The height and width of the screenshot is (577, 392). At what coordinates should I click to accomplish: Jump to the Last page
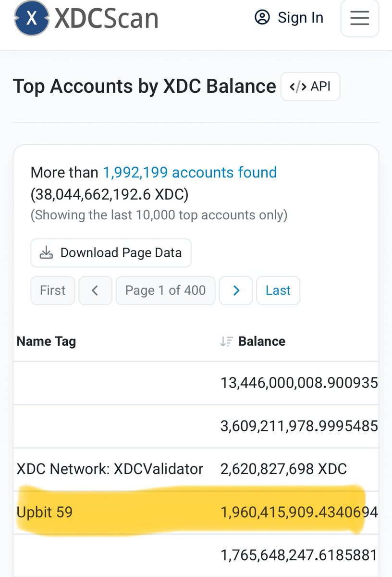pyautogui.click(x=278, y=290)
